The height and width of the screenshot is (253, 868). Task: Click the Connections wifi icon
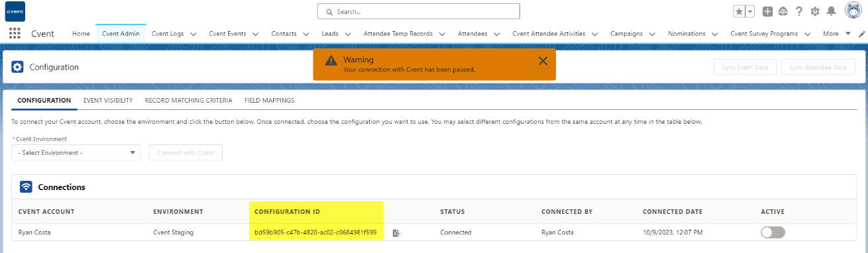tap(26, 187)
